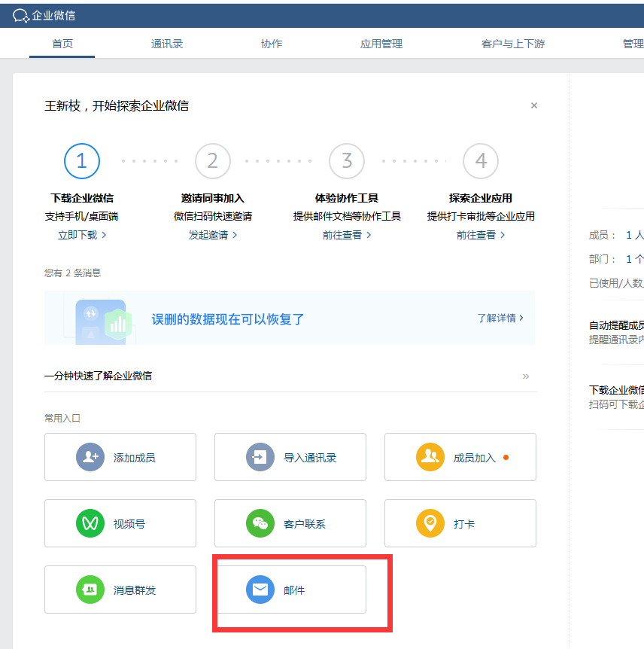The image size is (644, 649).
Task: Click the 体验协作工具 step title
Action: [x=347, y=198]
